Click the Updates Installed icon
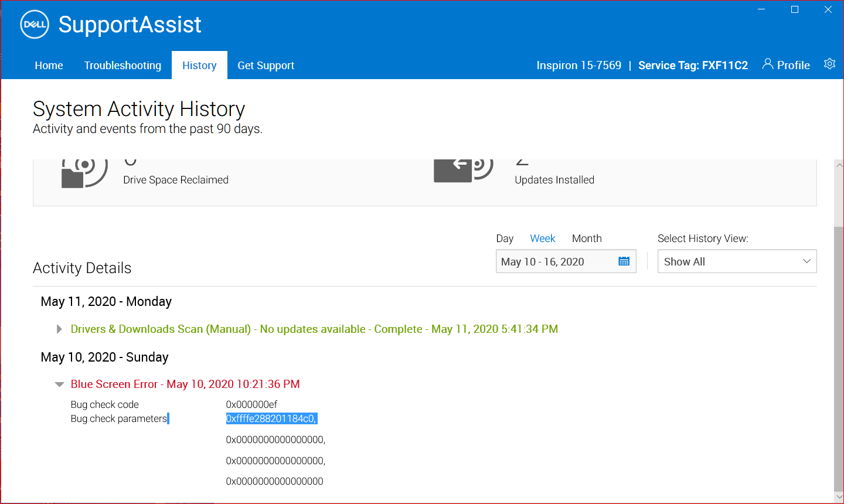The width and height of the screenshot is (844, 504). pos(463,171)
